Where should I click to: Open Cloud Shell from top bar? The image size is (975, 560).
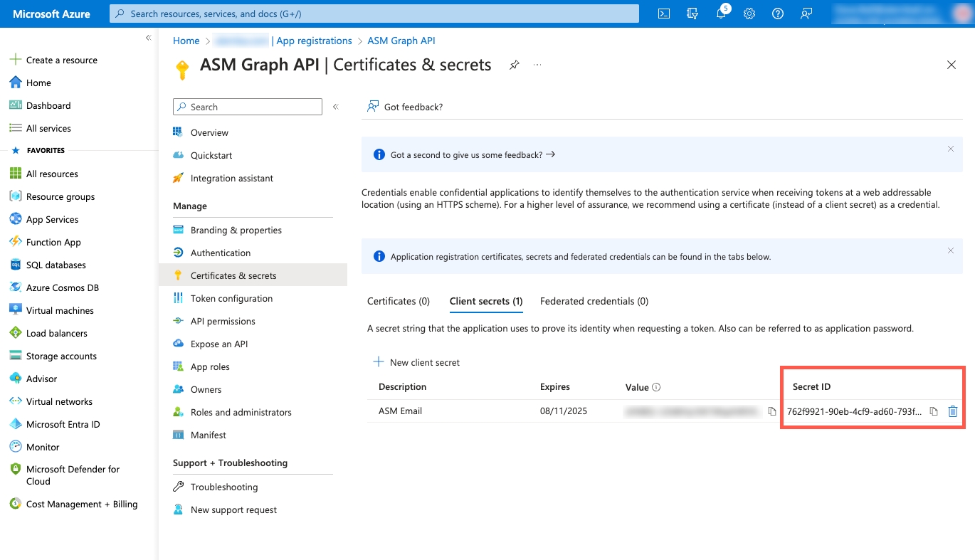(663, 14)
